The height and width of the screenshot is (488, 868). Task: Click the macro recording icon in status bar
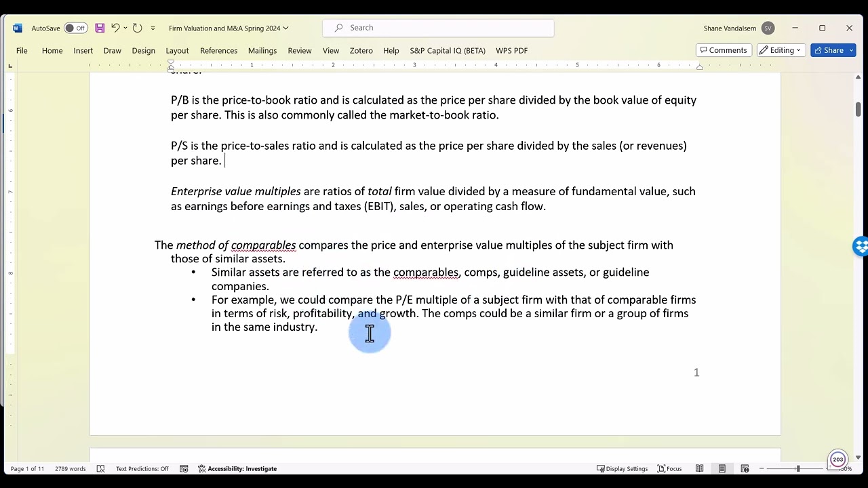tap(184, 469)
